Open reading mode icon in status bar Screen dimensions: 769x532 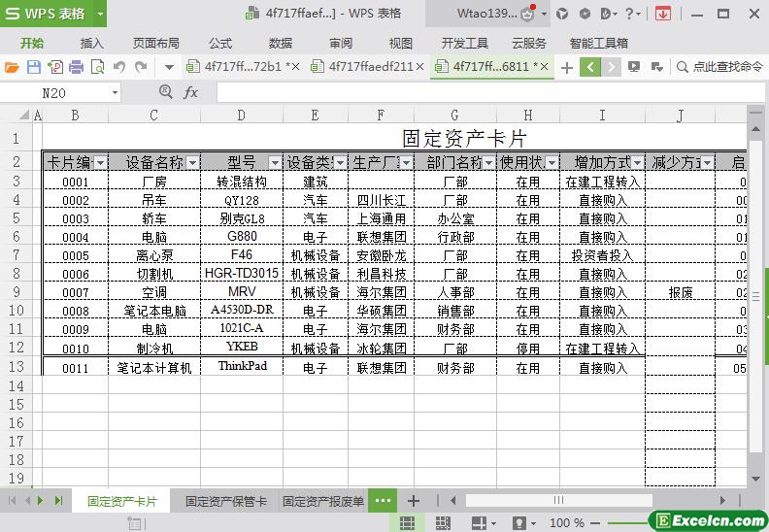(479, 523)
